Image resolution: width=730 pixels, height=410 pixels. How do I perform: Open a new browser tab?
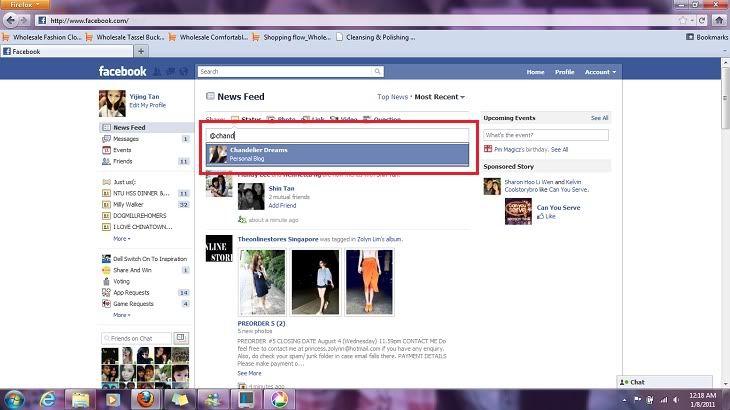(x=141, y=50)
